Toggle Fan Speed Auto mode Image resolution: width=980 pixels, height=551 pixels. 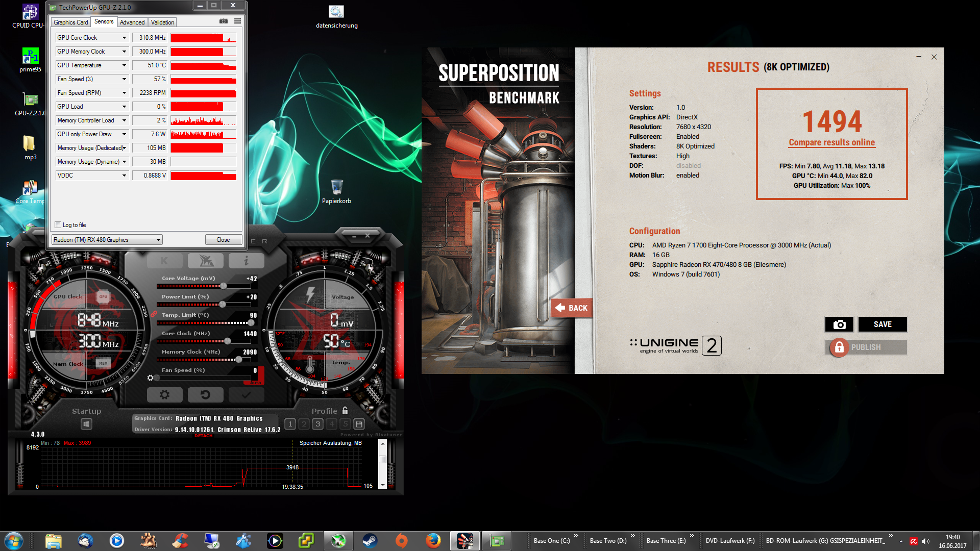point(256,382)
